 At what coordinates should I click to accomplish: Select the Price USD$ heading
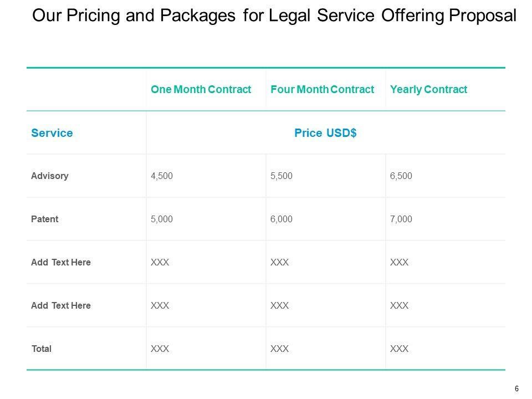(x=325, y=133)
